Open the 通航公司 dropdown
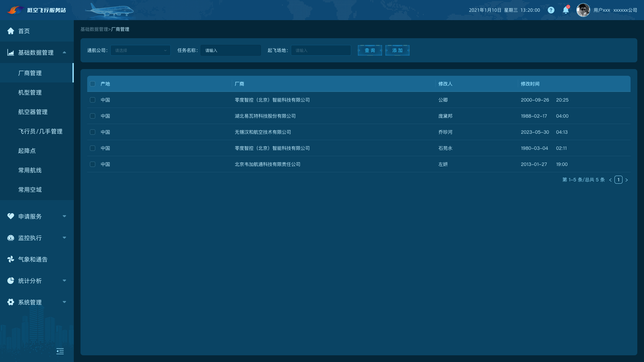The width and height of the screenshot is (644, 362). tap(141, 50)
